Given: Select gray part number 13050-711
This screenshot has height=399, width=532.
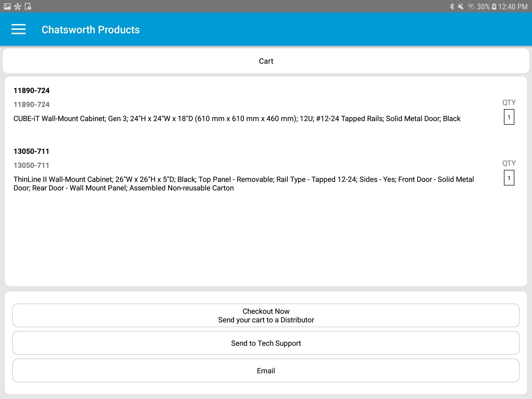Looking at the screenshot, I should [x=31, y=165].
